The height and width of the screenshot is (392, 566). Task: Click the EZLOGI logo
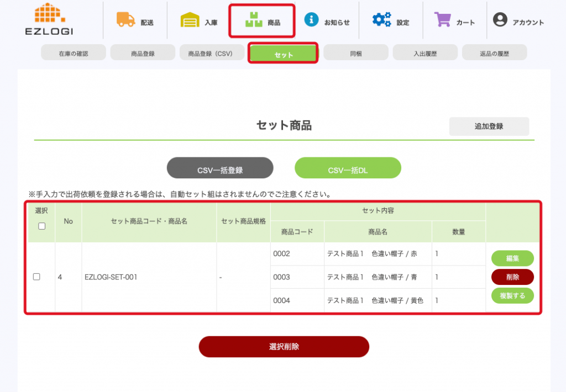tap(49, 20)
